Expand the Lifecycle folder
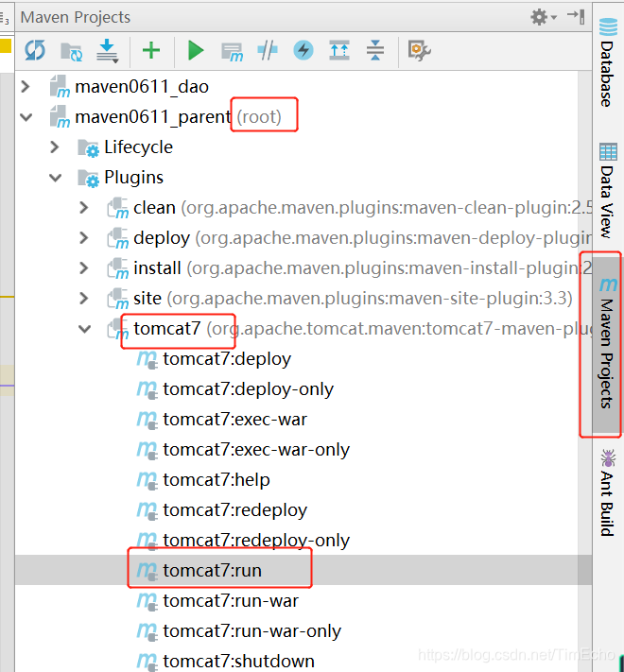Screen dimensions: 624x672 (x=55, y=147)
